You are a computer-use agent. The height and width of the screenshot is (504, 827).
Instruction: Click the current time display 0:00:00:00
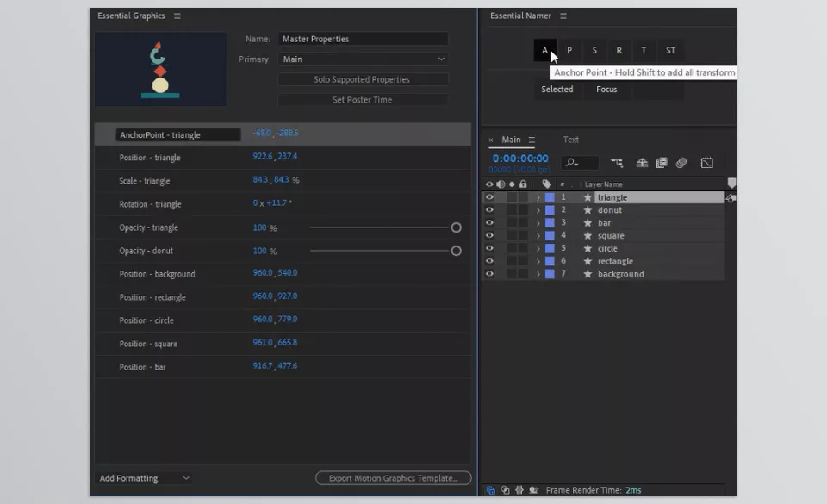520,159
